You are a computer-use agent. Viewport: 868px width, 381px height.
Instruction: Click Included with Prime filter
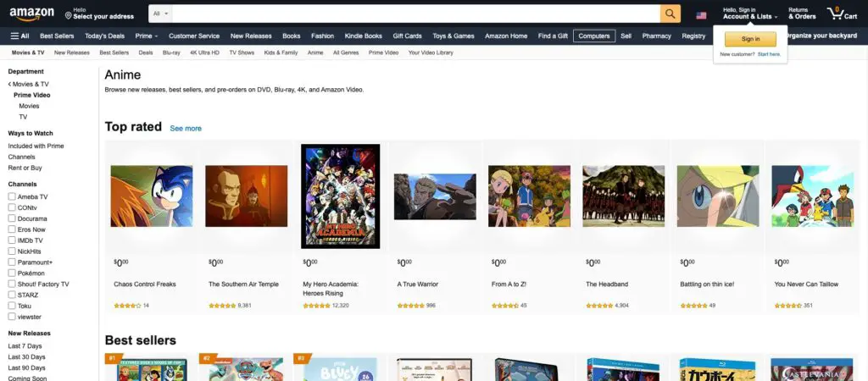tap(36, 146)
